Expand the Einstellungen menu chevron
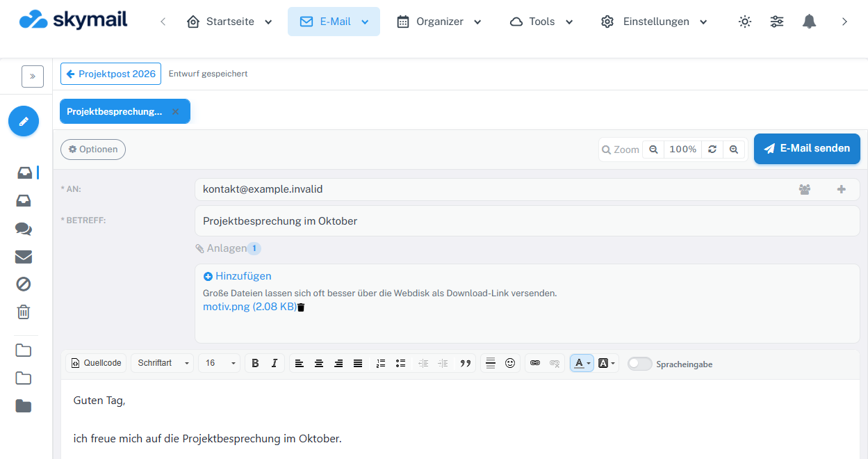The height and width of the screenshot is (459, 868). [x=703, y=22]
